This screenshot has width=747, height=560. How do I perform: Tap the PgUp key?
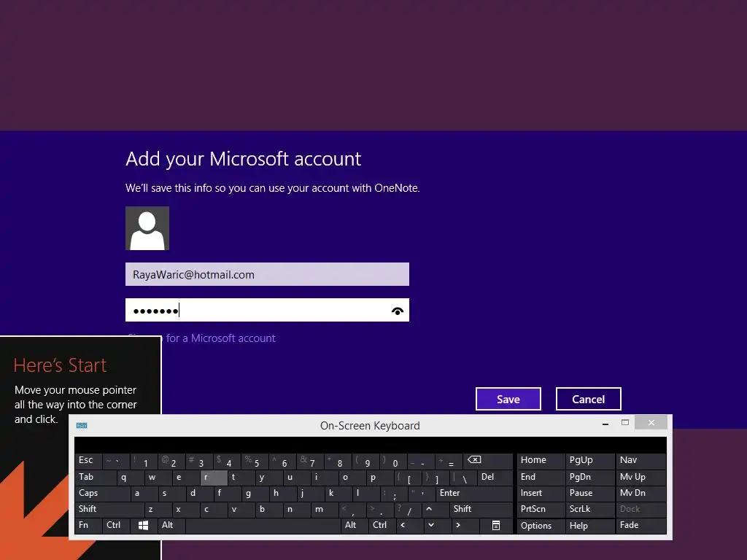tap(590, 461)
